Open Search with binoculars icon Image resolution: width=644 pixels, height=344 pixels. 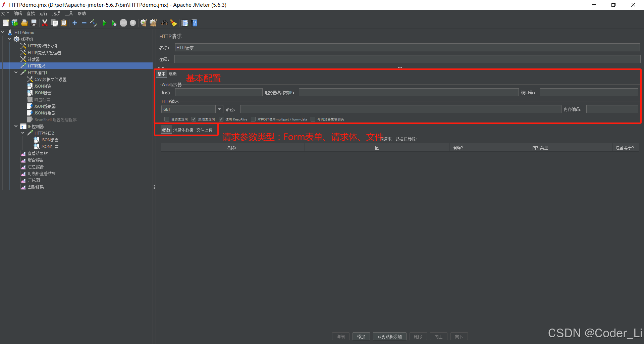coord(164,23)
